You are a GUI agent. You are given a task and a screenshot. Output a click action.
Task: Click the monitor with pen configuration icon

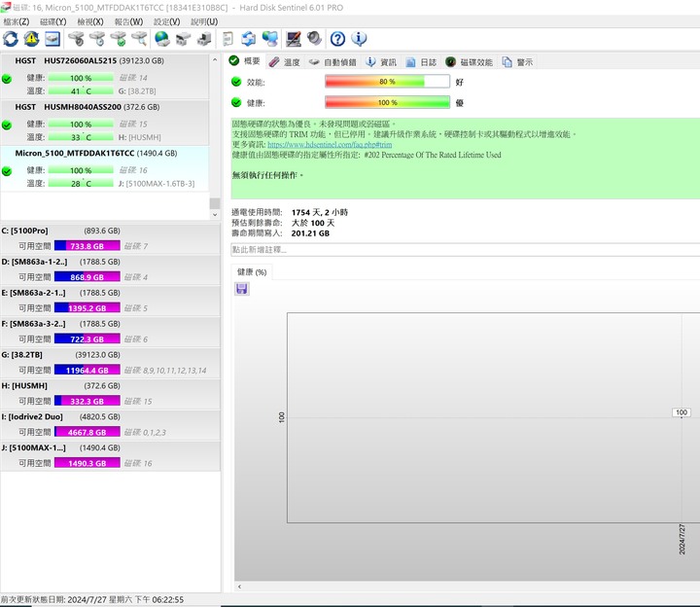click(294, 39)
